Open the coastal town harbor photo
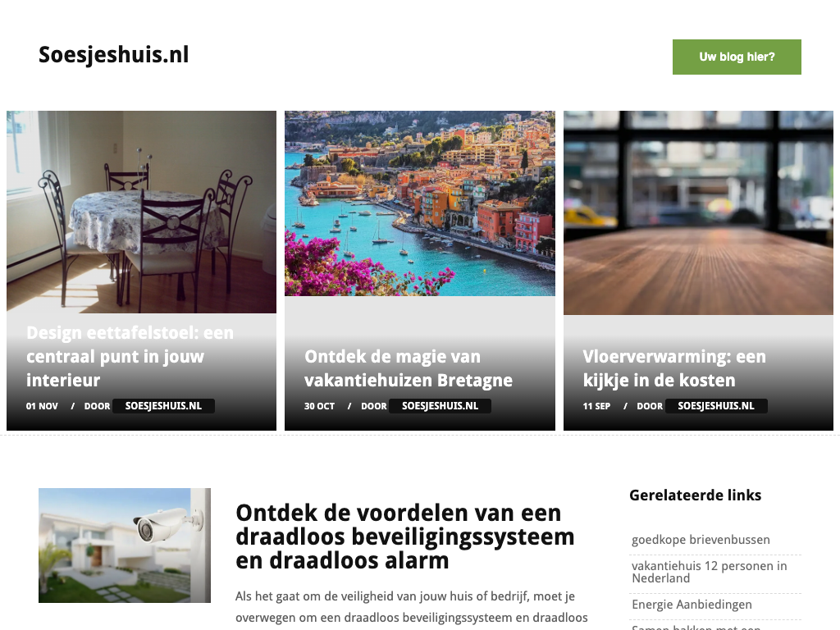Image resolution: width=840 pixels, height=630 pixels. pyautogui.click(x=420, y=203)
